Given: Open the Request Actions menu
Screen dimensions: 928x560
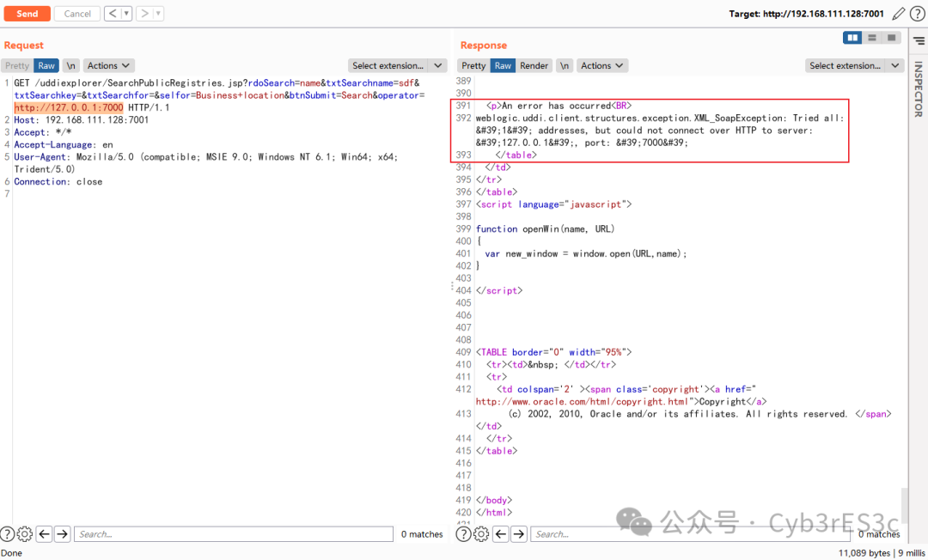Looking at the screenshot, I should pos(109,65).
